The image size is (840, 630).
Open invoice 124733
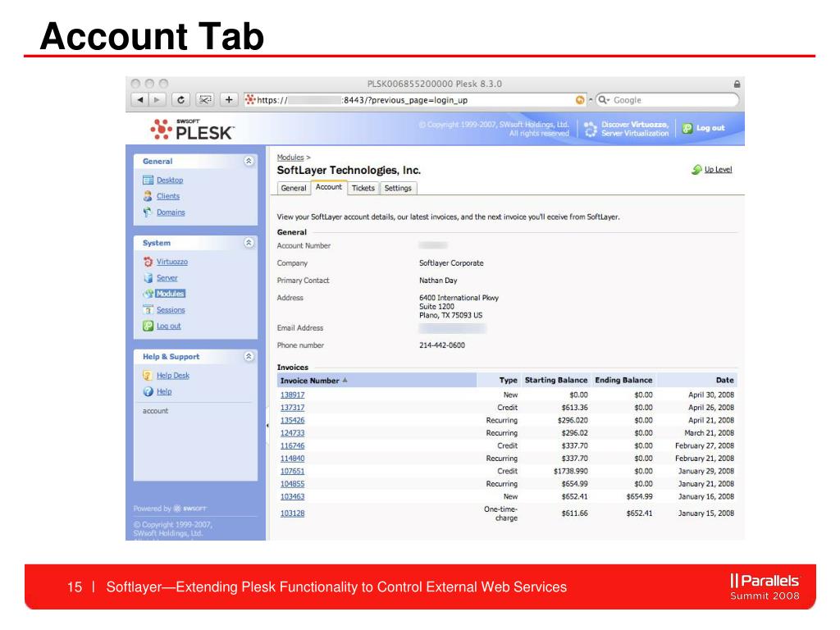coord(293,433)
